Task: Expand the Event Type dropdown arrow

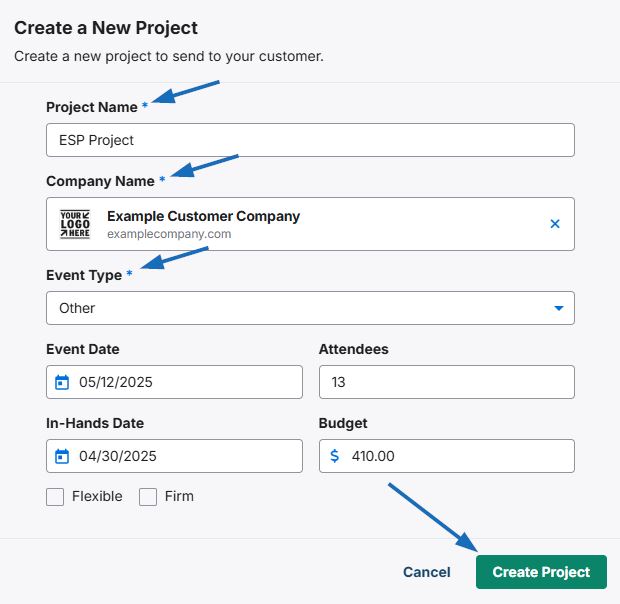Action: (x=558, y=308)
